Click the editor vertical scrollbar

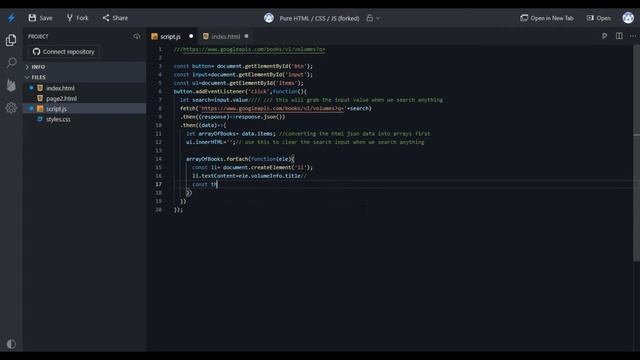[x=636, y=153]
